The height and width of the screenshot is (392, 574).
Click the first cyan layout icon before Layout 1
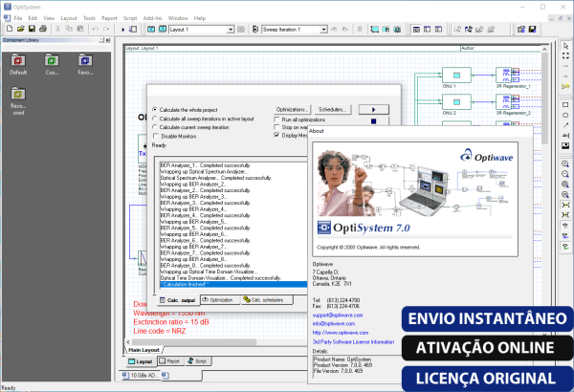[x=151, y=30]
